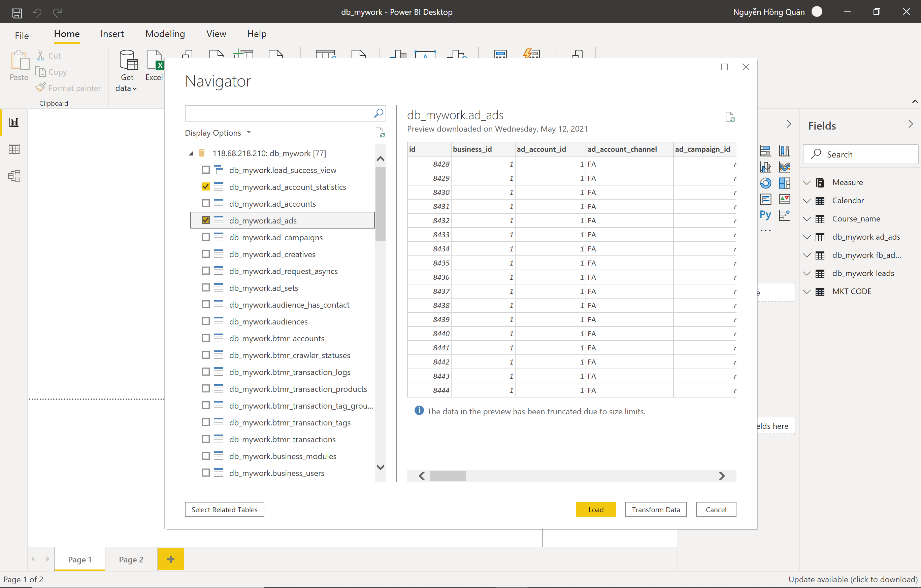Image resolution: width=921 pixels, height=588 pixels.
Task: Click refresh icon beside Display Options
Action: [x=380, y=133]
